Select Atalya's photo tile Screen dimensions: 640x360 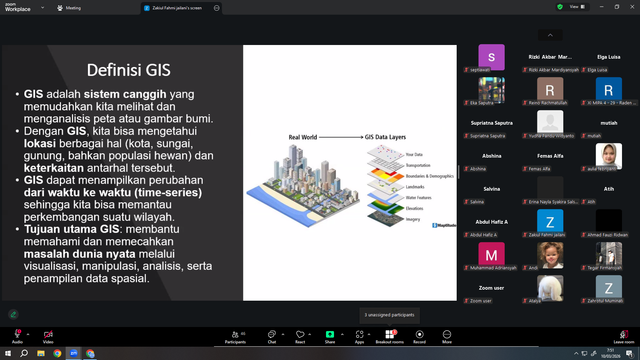[550, 289]
